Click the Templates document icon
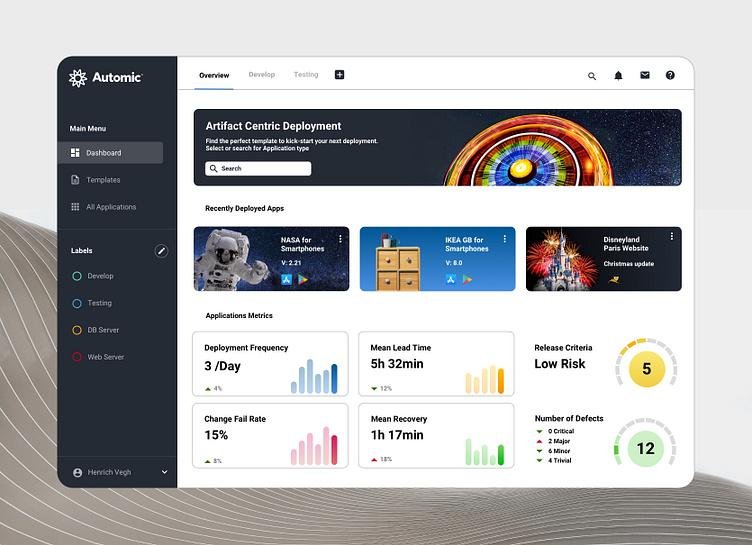752x545 pixels. point(75,180)
